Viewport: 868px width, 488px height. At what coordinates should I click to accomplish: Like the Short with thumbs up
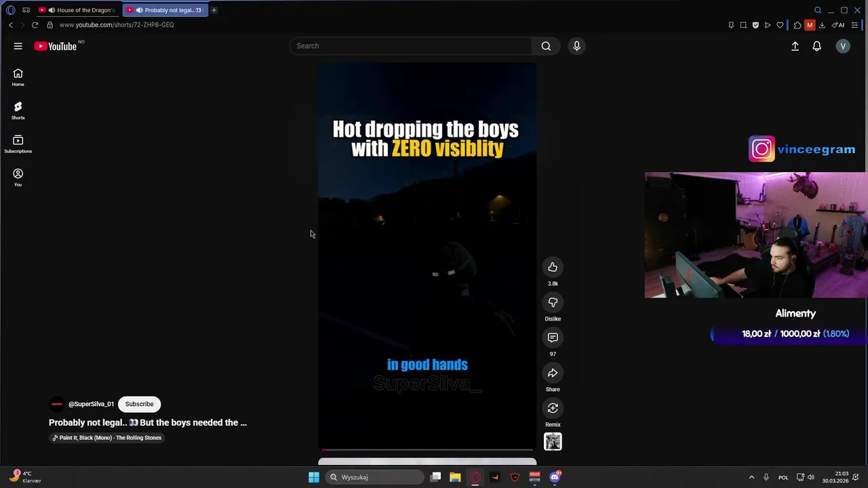coord(553,267)
